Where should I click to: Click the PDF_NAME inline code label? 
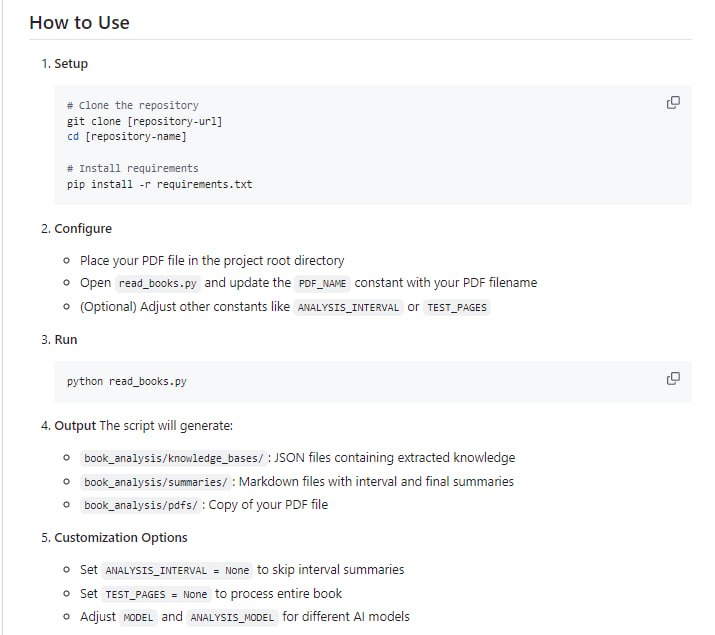(322, 283)
